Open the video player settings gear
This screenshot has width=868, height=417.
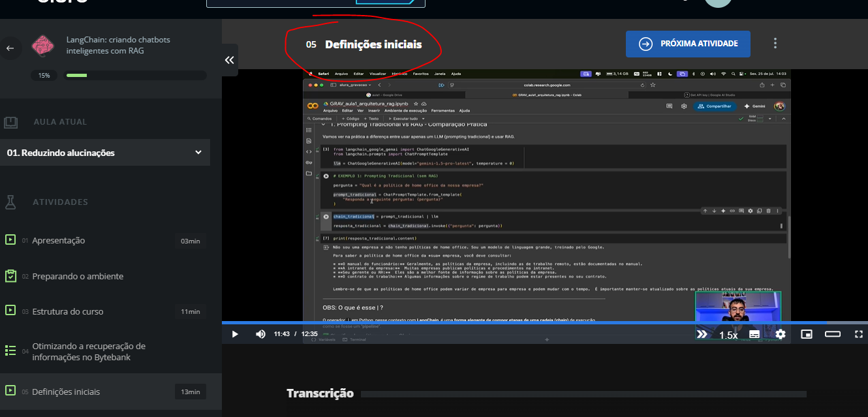pyautogui.click(x=781, y=334)
